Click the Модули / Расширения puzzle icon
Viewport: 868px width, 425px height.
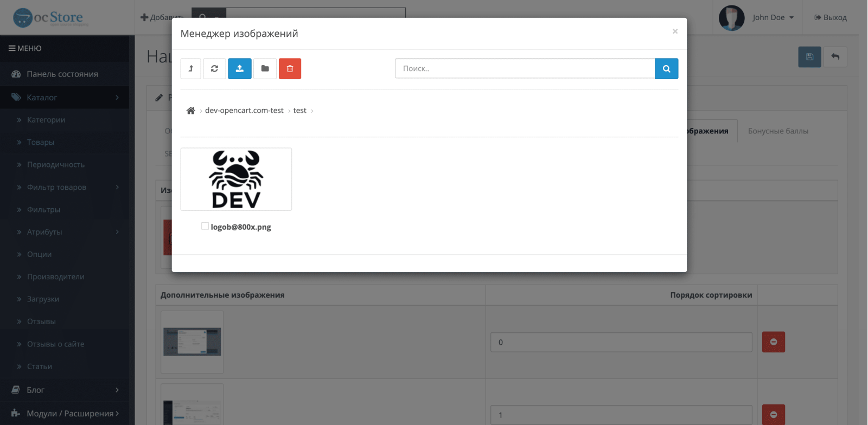click(x=16, y=414)
